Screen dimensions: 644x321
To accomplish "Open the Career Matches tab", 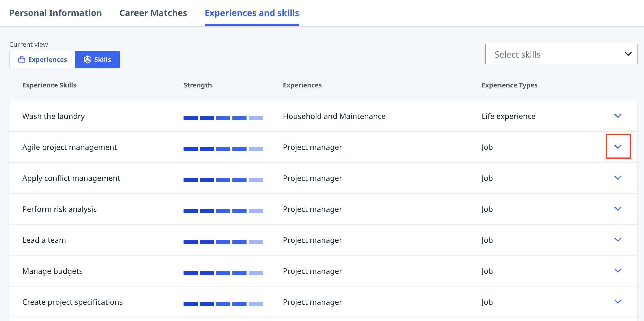I will click(x=153, y=13).
